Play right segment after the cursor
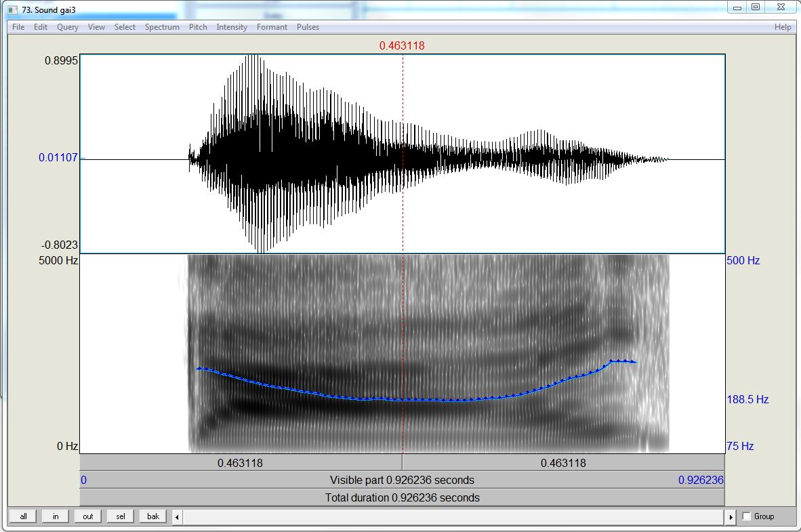The width and height of the screenshot is (801, 532). click(x=563, y=463)
